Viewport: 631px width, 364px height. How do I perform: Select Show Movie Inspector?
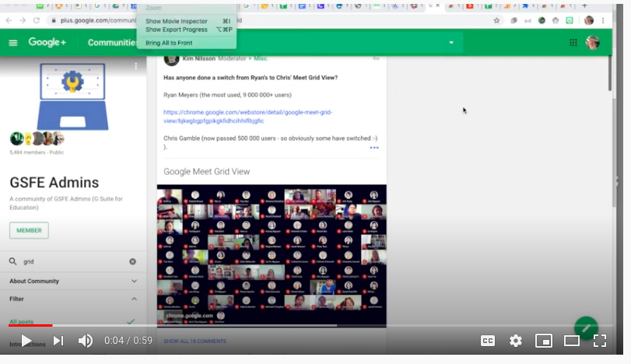tap(186, 21)
